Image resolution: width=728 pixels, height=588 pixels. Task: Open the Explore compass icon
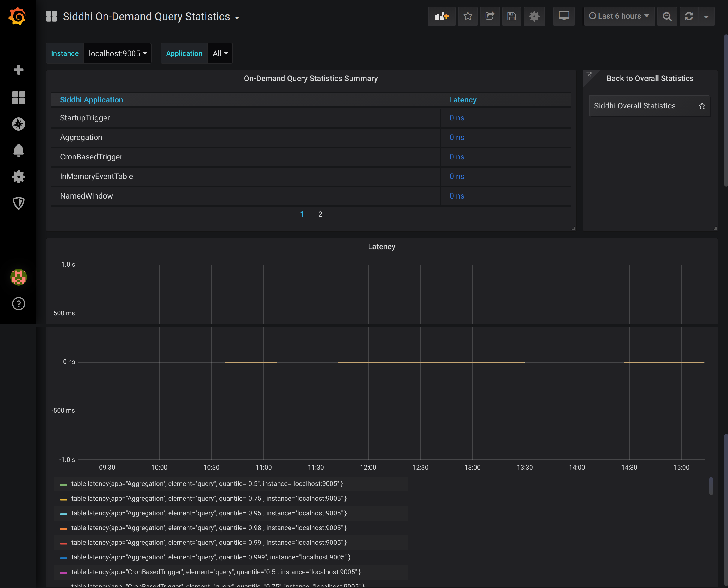coord(18,124)
